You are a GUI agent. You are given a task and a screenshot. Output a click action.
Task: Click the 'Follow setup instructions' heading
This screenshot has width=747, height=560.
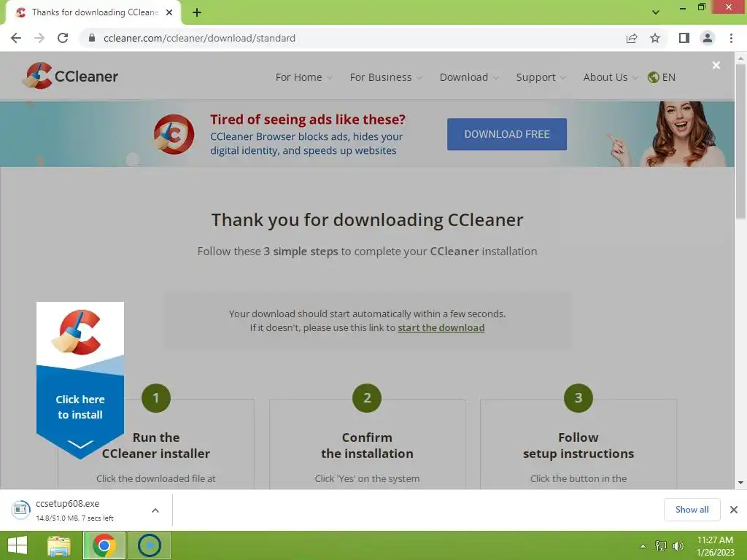578,446
